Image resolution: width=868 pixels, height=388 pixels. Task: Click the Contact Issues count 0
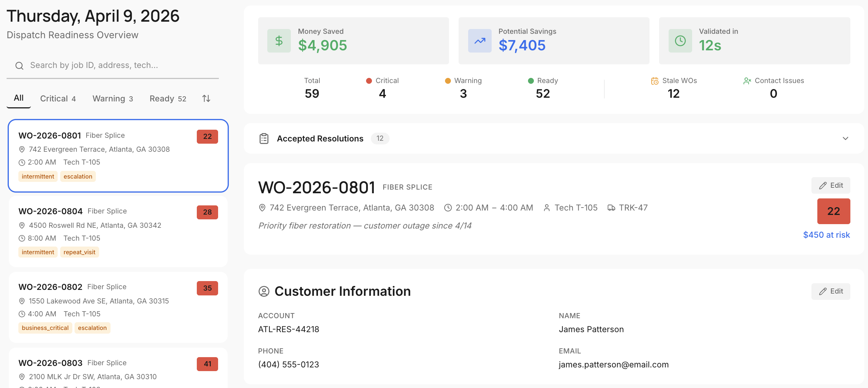(x=774, y=94)
